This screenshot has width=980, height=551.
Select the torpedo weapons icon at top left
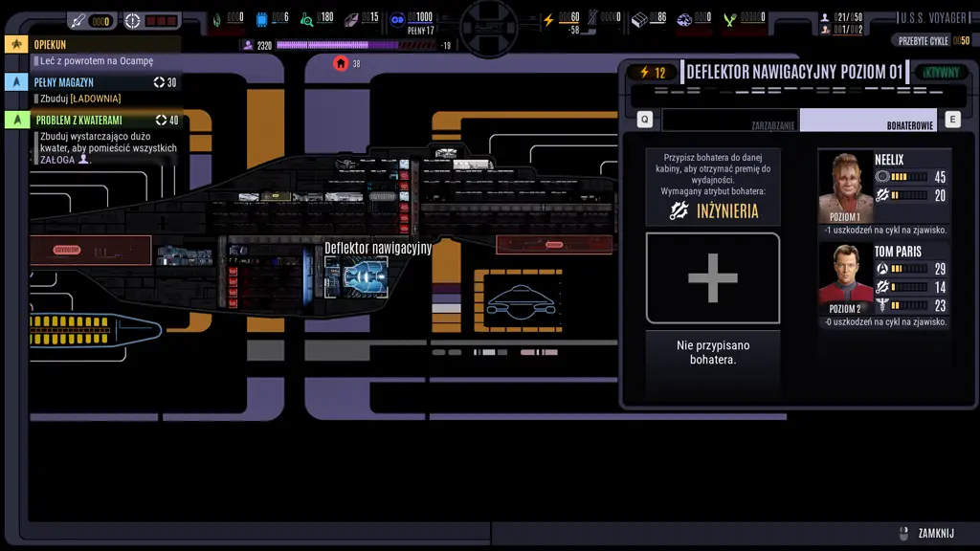point(78,20)
